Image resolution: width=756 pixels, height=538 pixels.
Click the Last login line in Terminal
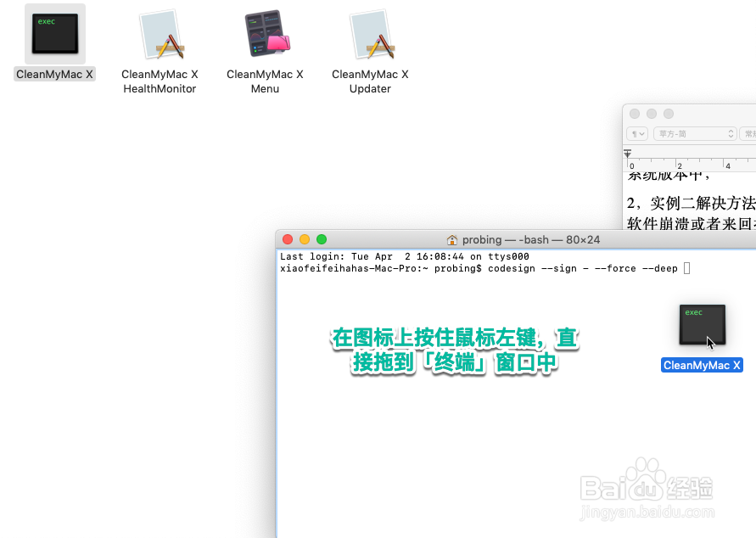point(405,256)
